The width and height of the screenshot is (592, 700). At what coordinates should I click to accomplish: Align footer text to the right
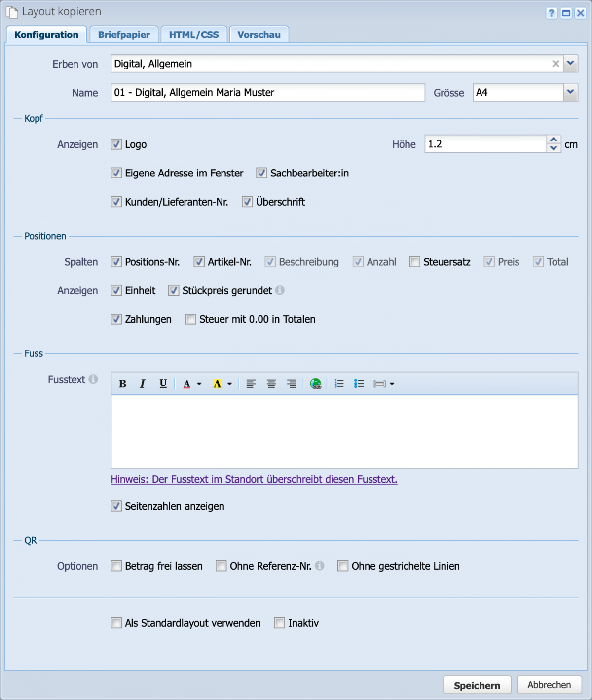(x=291, y=384)
